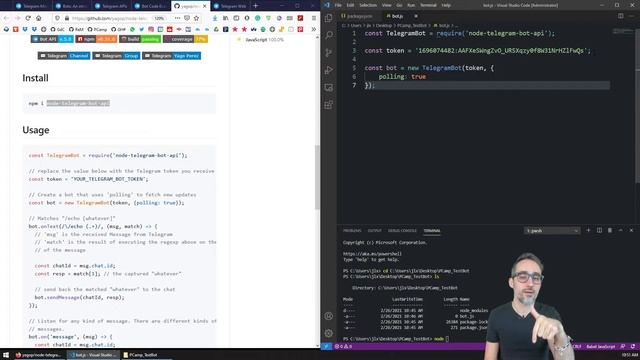This screenshot has width=640, height=360.
Task: Switch to package.json editor tab
Action: point(358,16)
